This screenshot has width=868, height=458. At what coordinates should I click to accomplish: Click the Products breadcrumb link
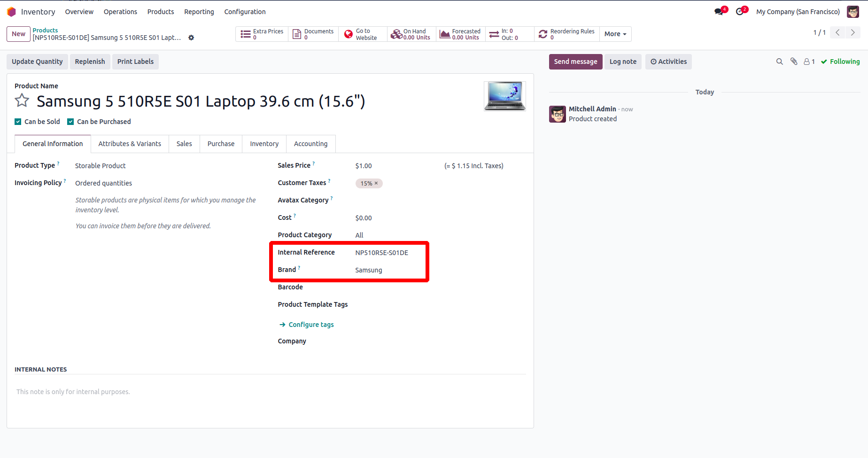coord(45,30)
